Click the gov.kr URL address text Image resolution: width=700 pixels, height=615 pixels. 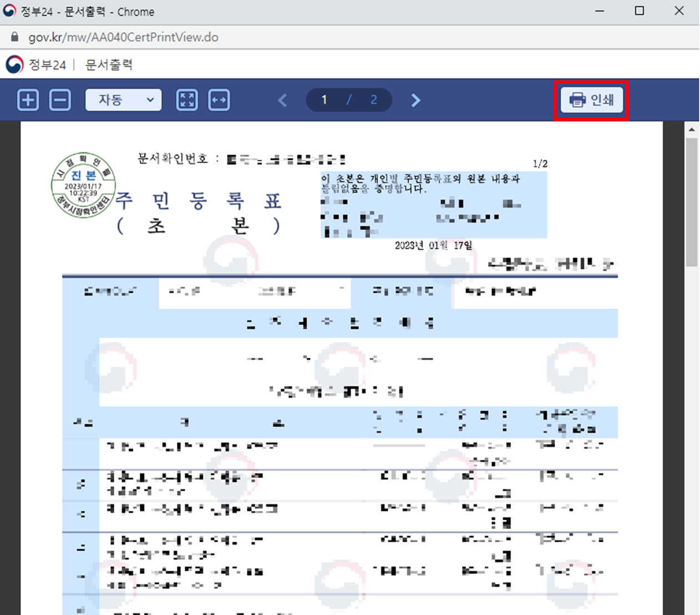click(123, 37)
